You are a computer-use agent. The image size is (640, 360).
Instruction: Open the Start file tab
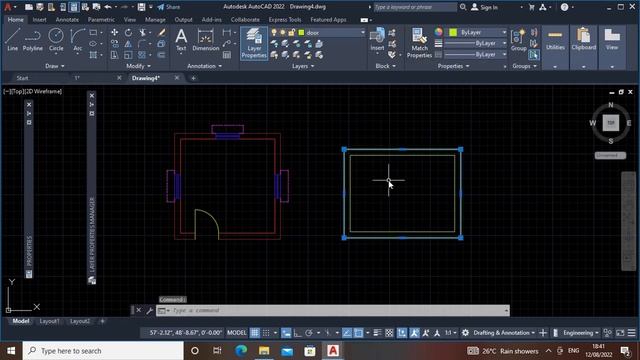tap(22, 78)
